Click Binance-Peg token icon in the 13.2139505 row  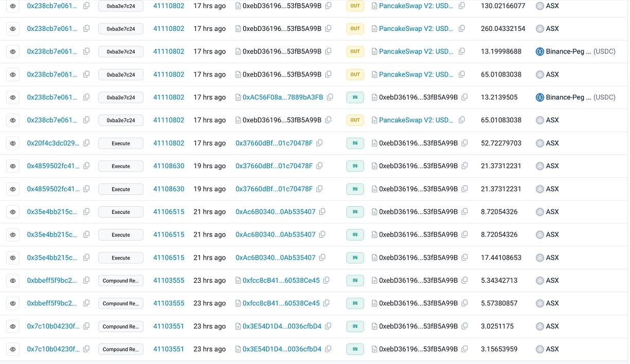point(539,97)
